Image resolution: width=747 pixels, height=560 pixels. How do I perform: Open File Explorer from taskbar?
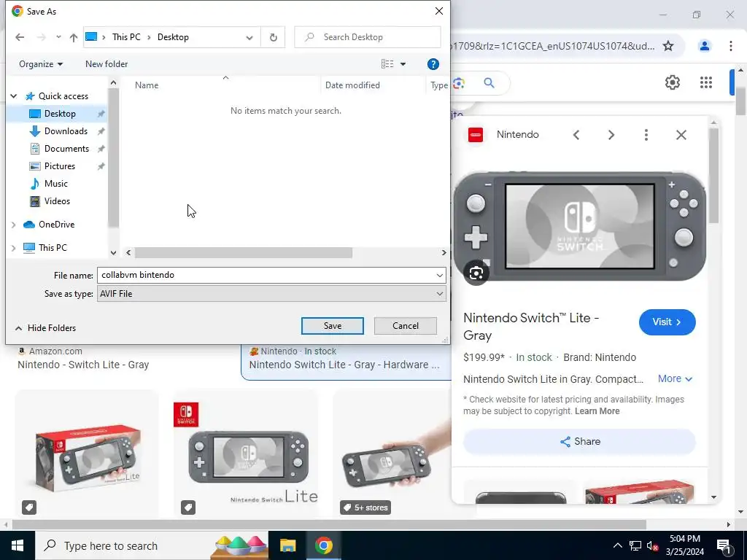pos(287,545)
